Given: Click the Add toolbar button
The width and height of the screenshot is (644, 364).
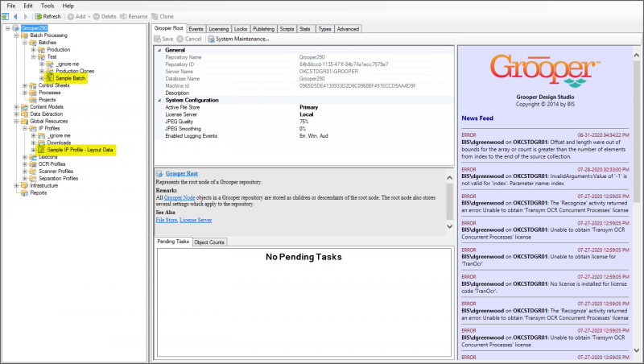Looking at the screenshot, I should [x=76, y=16].
